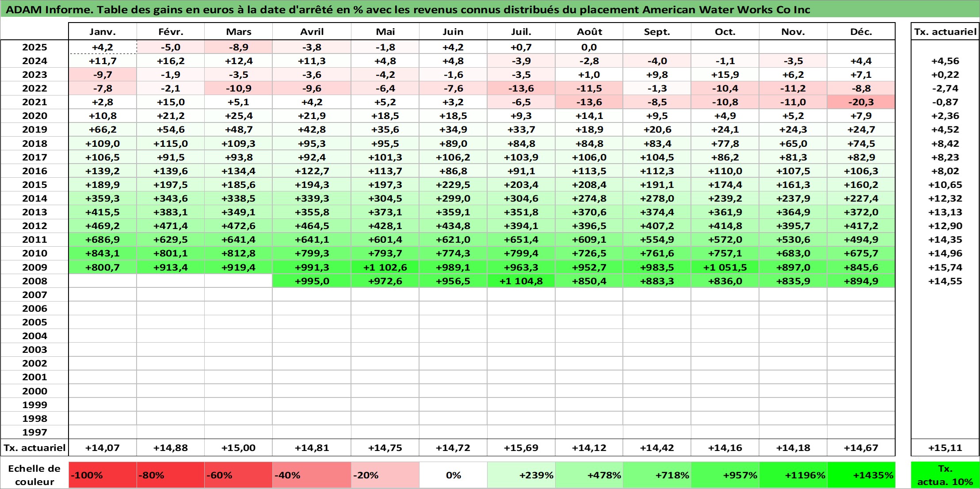Click the -2,74 actuarial rate for 2022

coord(945,88)
